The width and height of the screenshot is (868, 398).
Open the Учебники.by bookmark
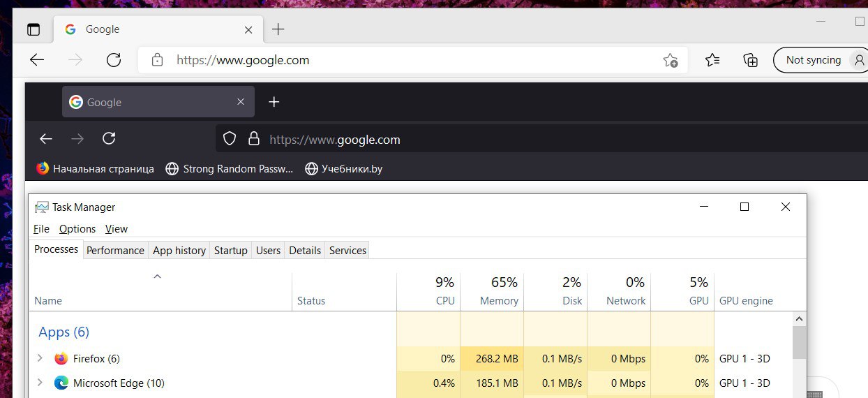pyautogui.click(x=344, y=168)
